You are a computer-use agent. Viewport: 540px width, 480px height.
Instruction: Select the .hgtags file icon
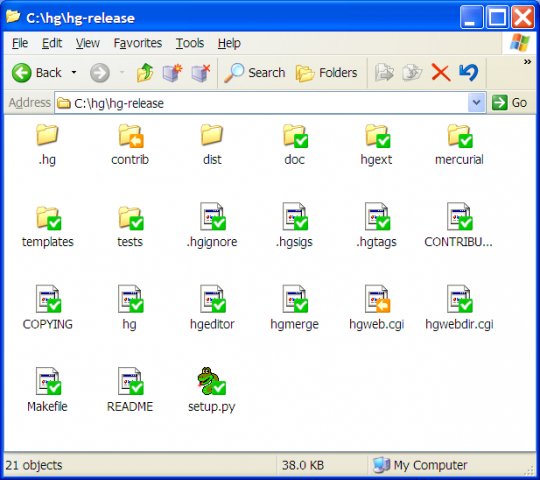[377, 216]
